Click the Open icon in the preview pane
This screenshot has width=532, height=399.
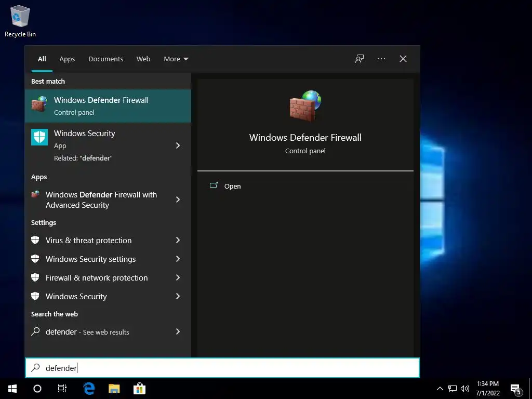[x=214, y=185]
